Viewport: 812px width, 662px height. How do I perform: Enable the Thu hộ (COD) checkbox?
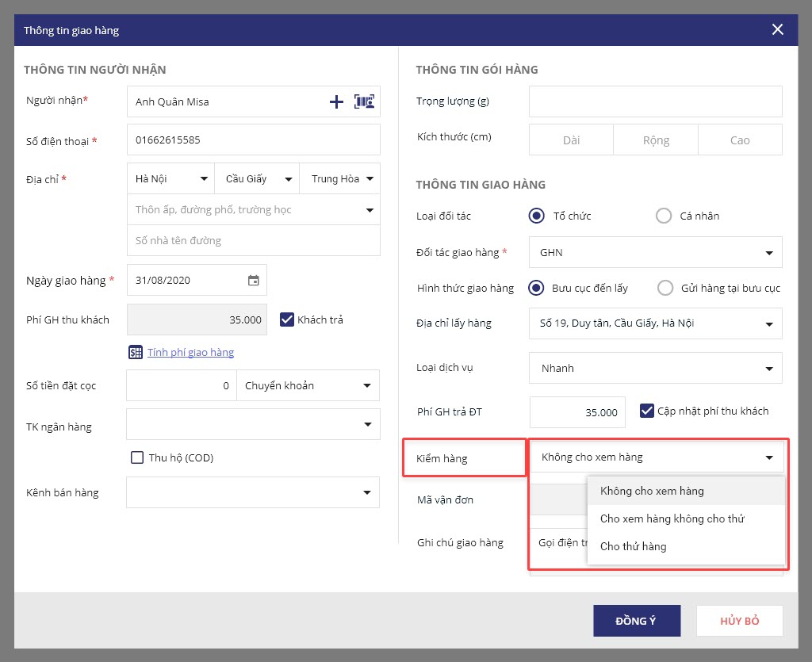pyautogui.click(x=136, y=457)
